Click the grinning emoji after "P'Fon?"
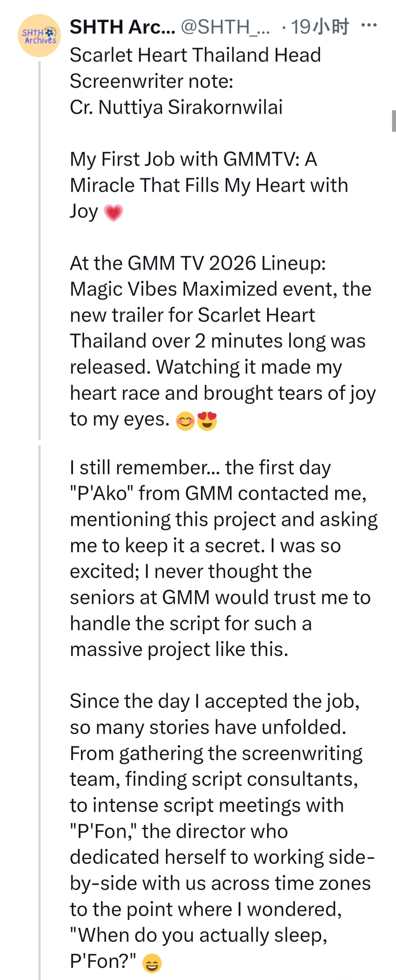The height and width of the screenshot is (980, 396). point(152,963)
